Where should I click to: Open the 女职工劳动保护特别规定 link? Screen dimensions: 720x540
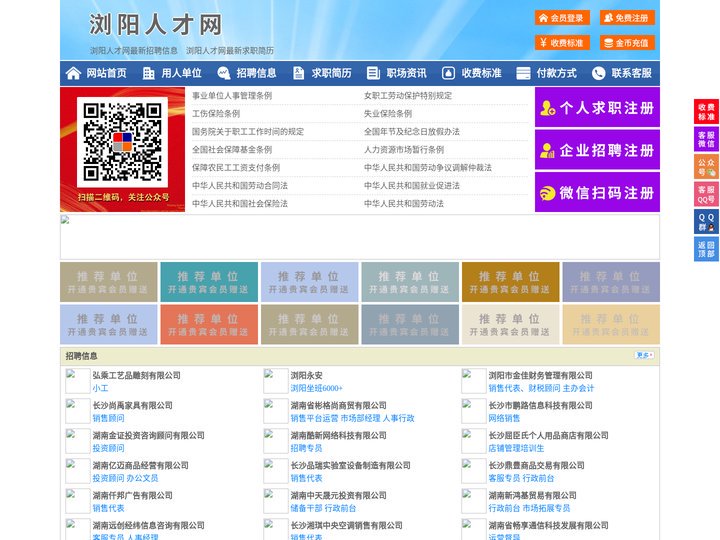408,96
